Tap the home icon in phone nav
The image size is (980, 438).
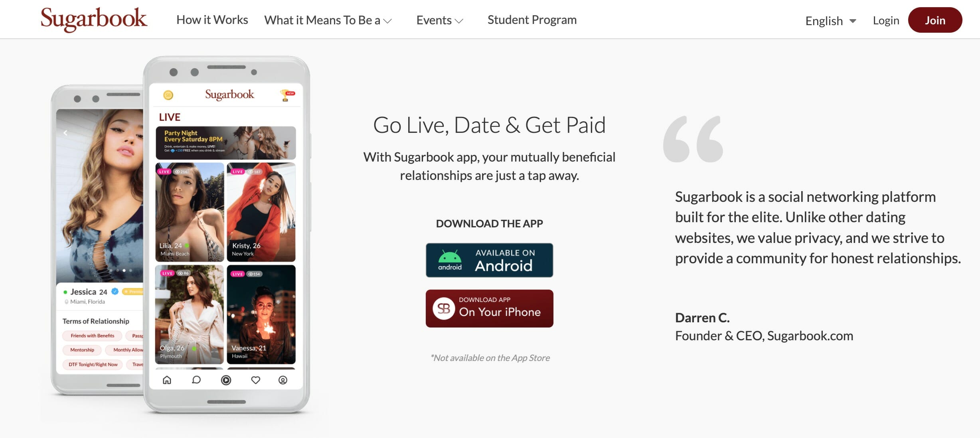pos(167,380)
